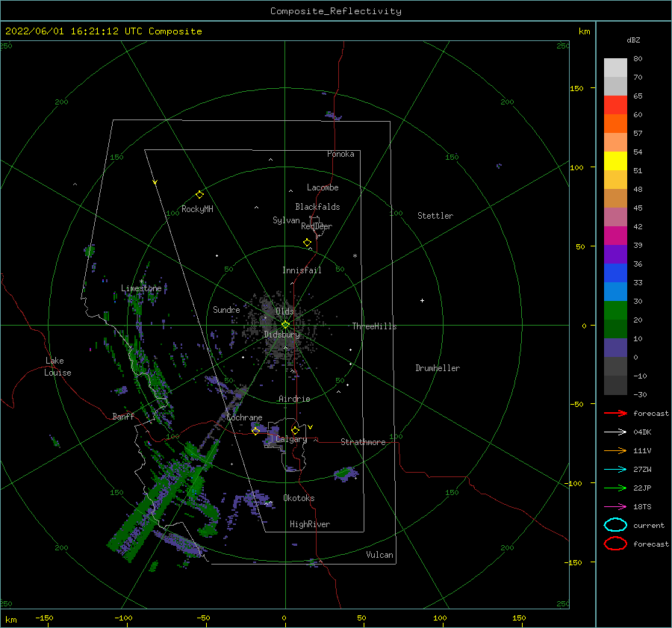The image size is (672, 628).
Task: Click the RedDeer city label
Action: (x=317, y=226)
